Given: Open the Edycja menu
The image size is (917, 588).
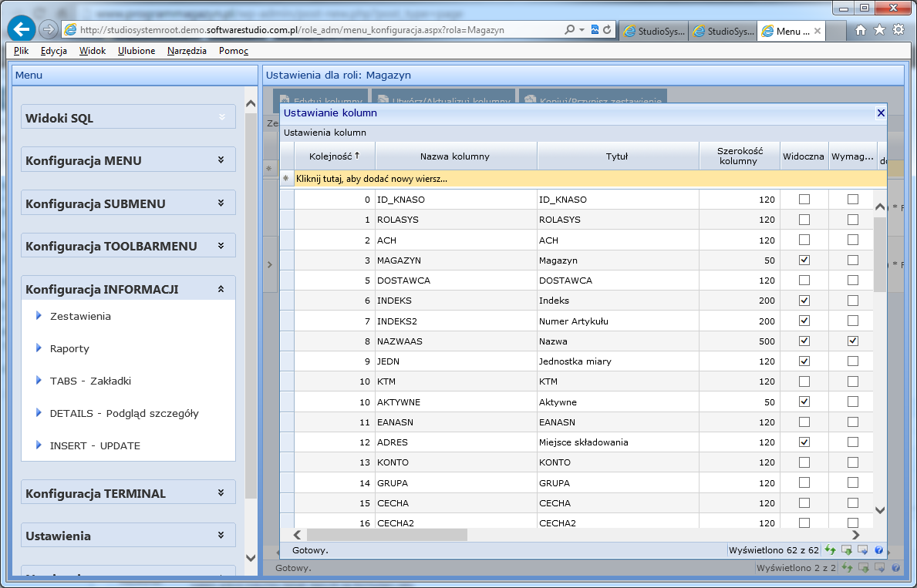Looking at the screenshot, I should coord(54,51).
